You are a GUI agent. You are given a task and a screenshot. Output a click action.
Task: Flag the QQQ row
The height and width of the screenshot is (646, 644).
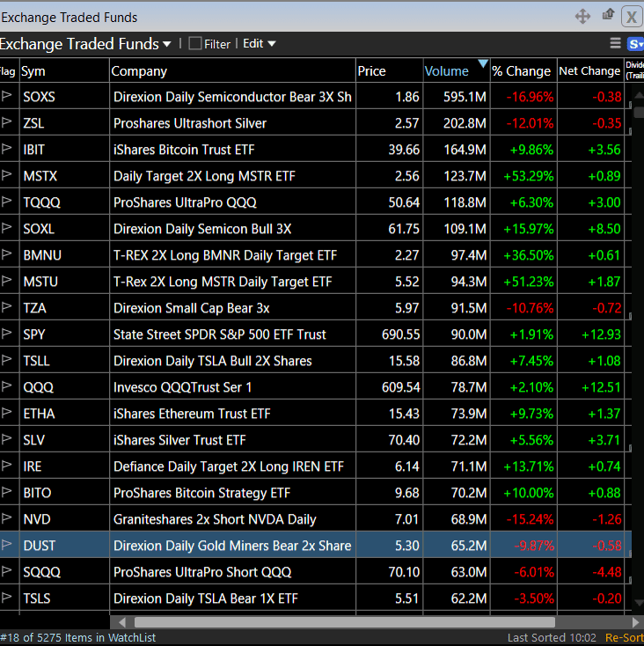[x=6, y=386]
